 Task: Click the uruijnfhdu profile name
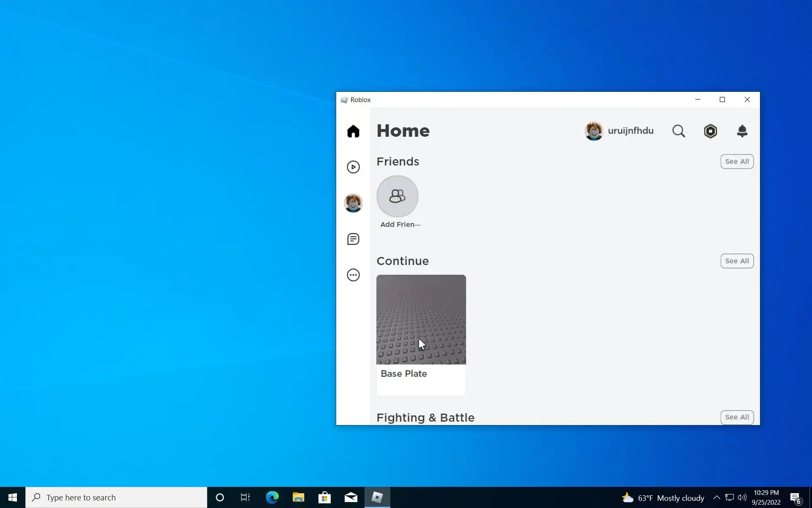[630, 131]
